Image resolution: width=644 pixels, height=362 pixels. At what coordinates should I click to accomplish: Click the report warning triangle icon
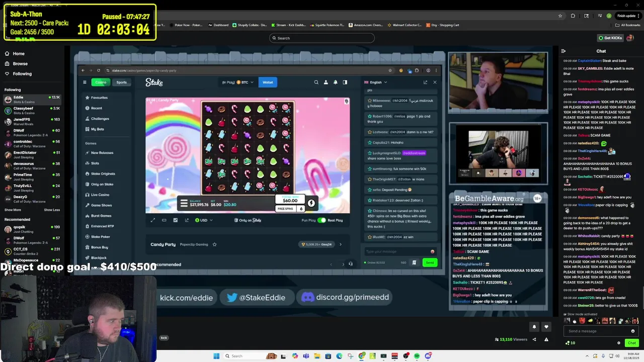coord(546,339)
